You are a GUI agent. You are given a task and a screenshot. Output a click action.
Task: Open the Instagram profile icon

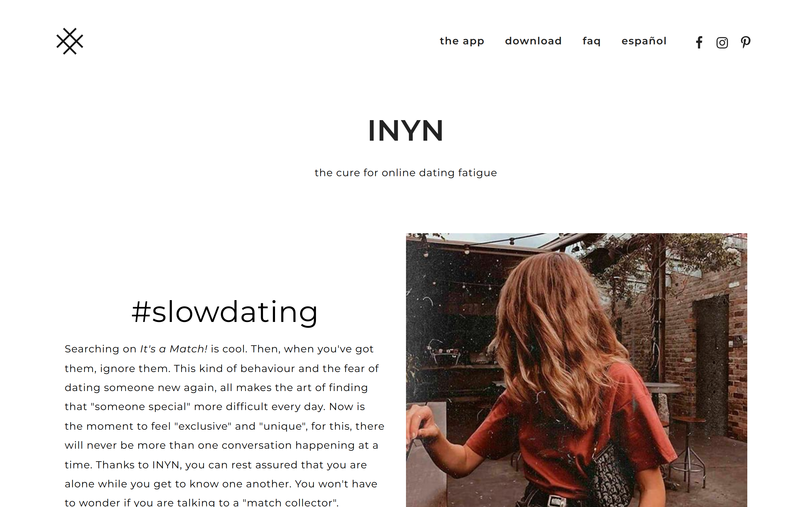[x=722, y=42]
